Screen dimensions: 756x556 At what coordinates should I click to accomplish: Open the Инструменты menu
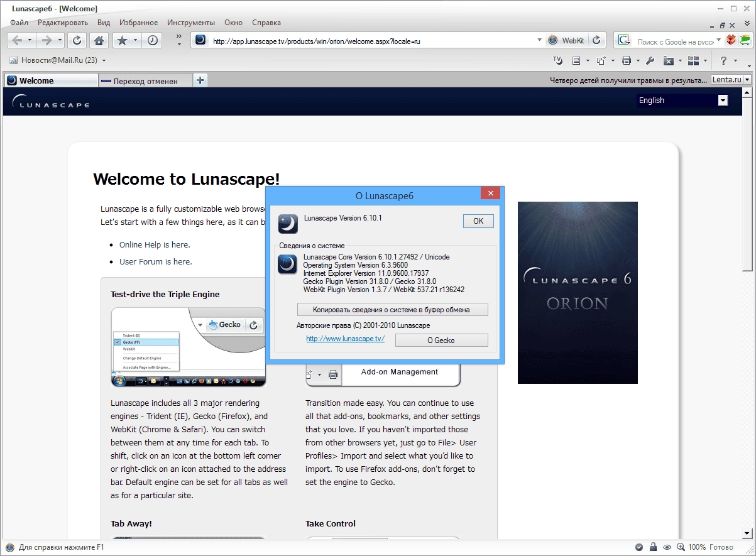(191, 23)
